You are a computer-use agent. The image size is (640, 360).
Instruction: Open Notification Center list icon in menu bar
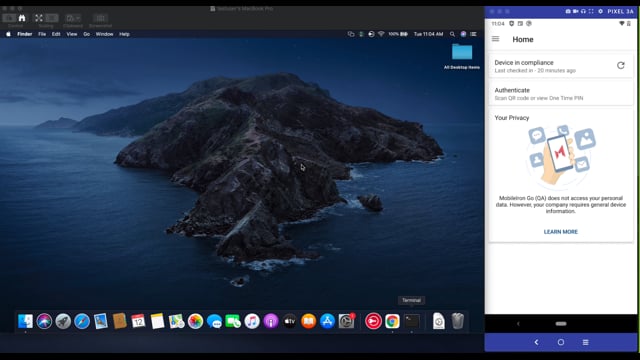473,34
